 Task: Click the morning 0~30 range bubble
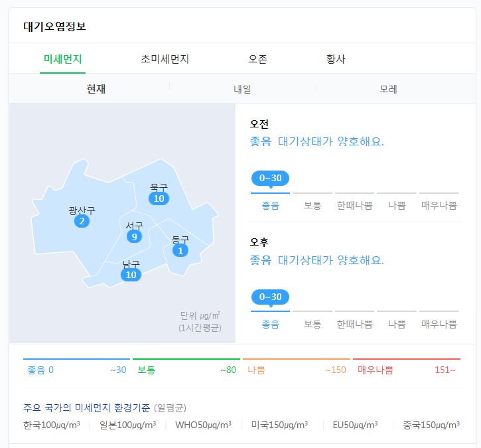[x=270, y=178]
